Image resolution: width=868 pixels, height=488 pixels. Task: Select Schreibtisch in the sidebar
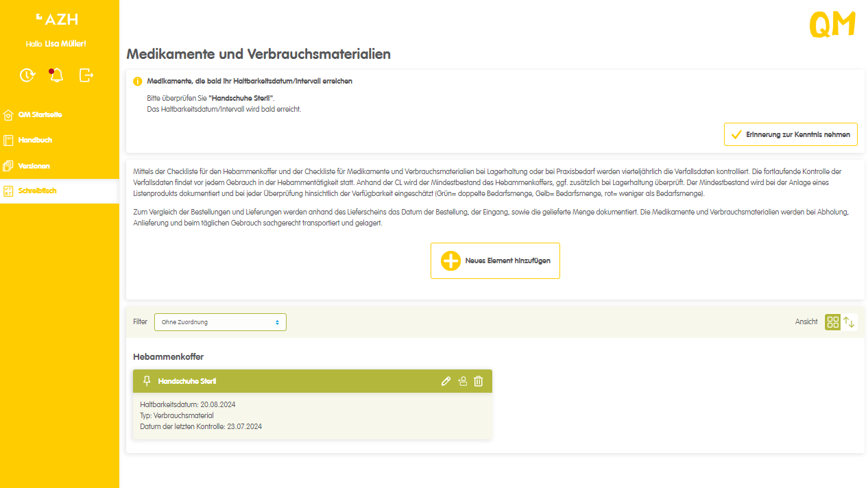(37, 191)
